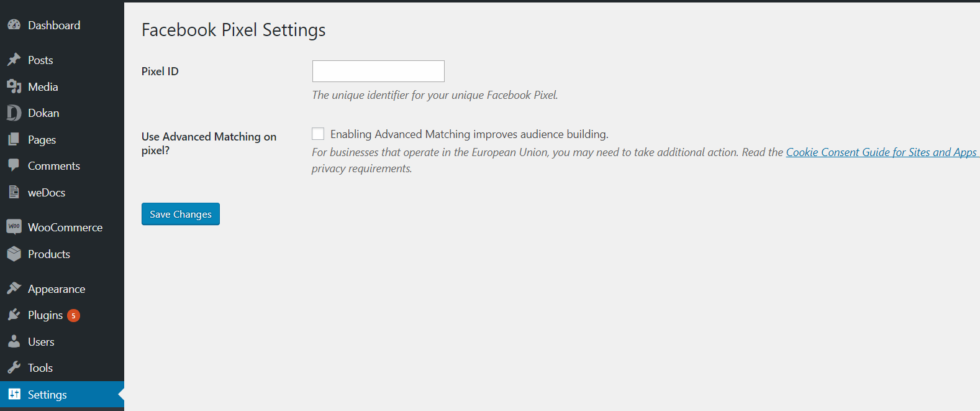Viewport: 980px width, 411px height.
Task: Click the Comments speech bubble icon
Action: pos(14,165)
